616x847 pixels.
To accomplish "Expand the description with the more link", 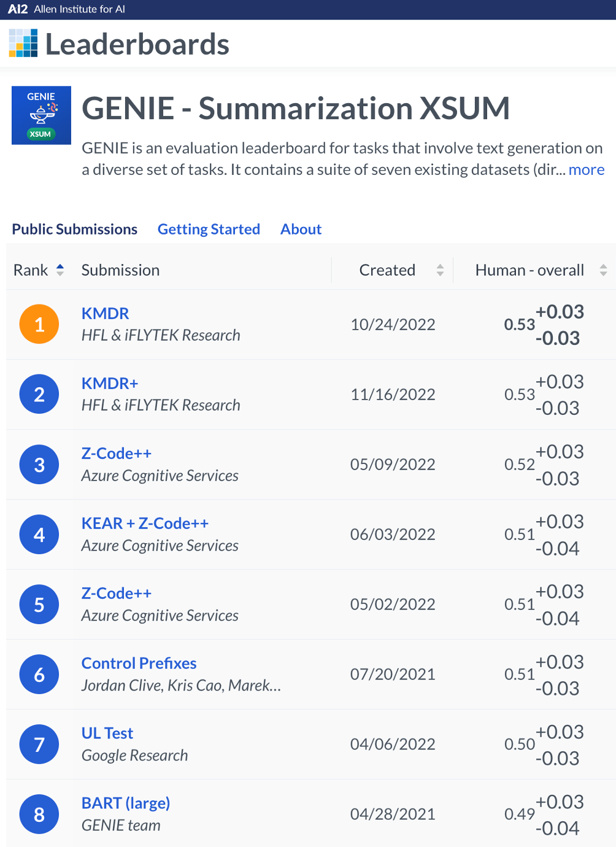I will click(x=586, y=169).
